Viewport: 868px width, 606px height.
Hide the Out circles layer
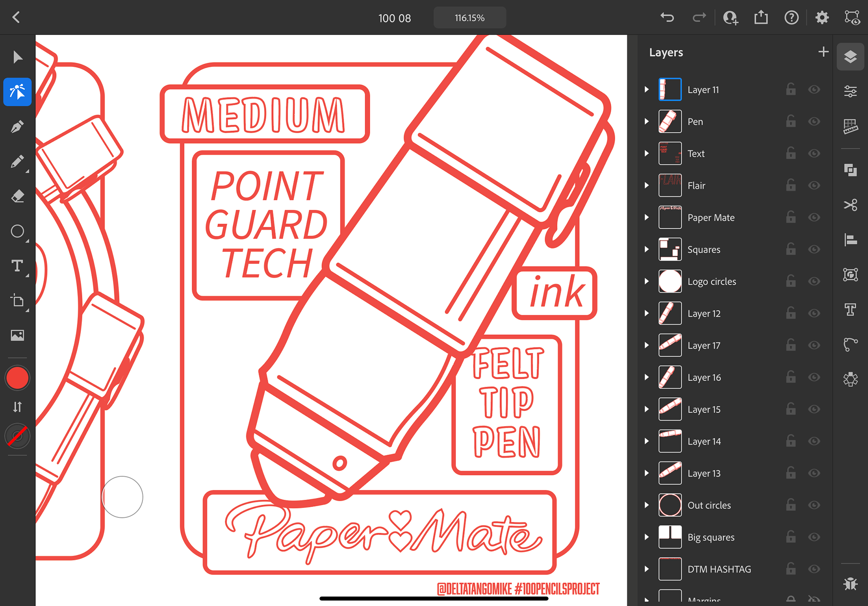point(814,505)
